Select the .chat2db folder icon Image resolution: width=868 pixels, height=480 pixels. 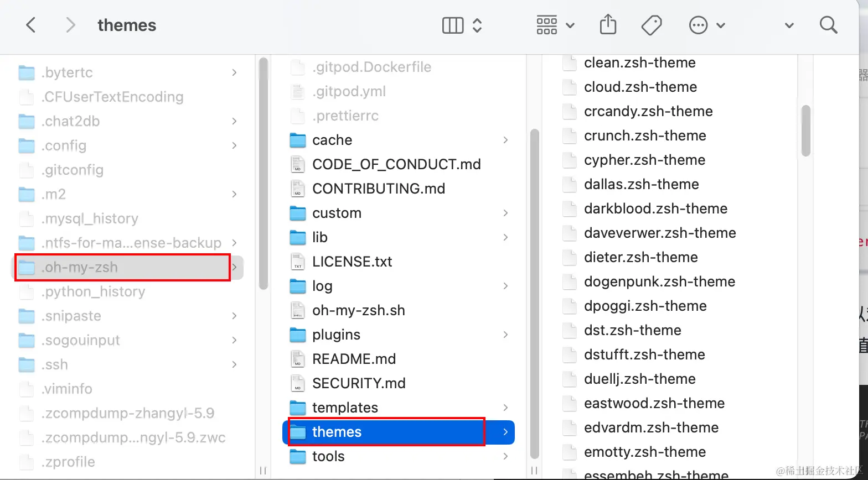point(27,121)
